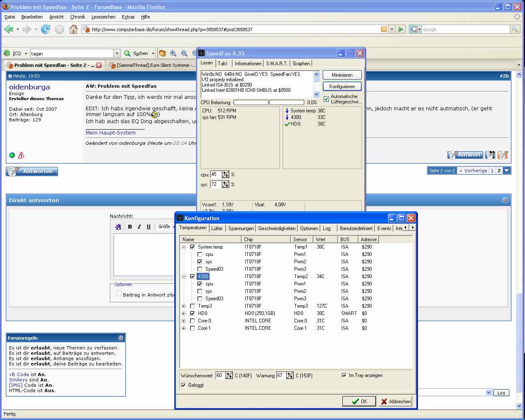The height and width of the screenshot is (420, 525).
Task: Click the stop loading icon
Action: pos(59,29)
